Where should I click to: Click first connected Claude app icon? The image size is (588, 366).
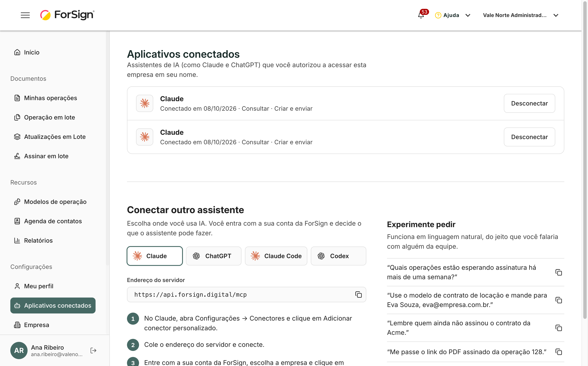[x=145, y=103]
